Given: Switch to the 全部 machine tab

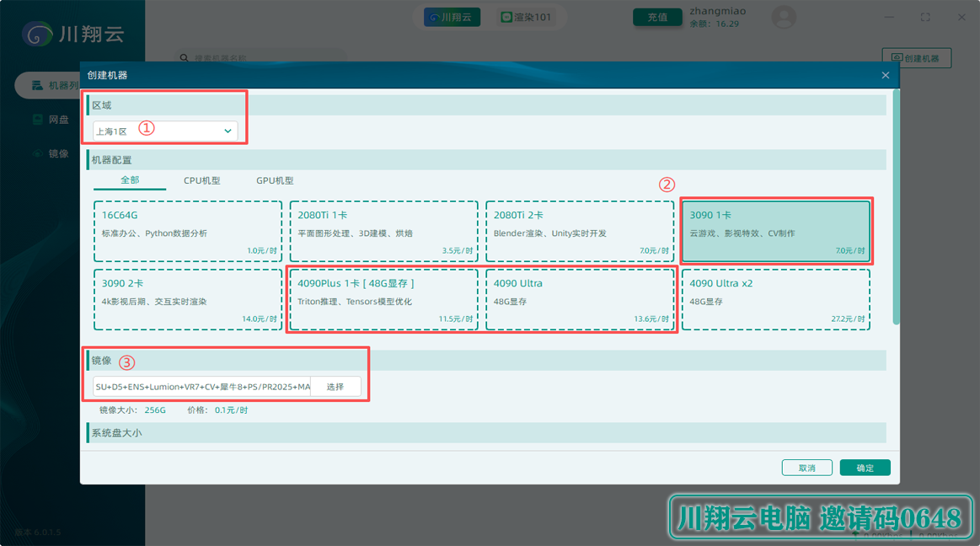Looking at the screenshot, I should coord(130,180).
